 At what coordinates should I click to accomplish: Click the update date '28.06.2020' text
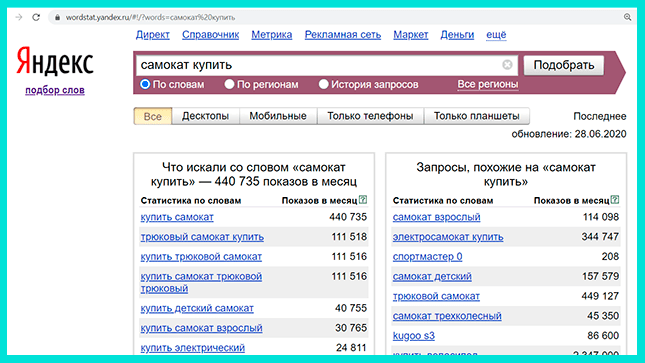tap(601, 134)
